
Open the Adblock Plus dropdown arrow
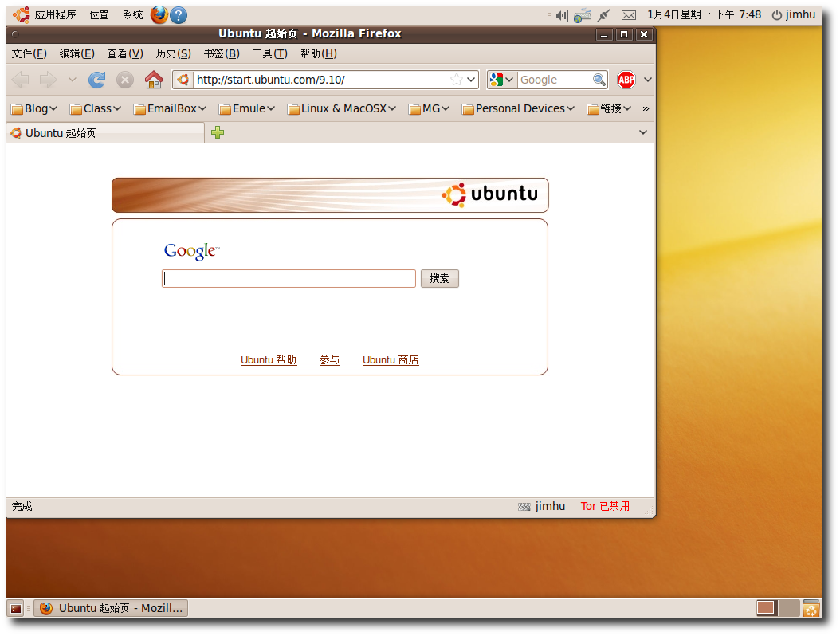(x=648, y=80)
